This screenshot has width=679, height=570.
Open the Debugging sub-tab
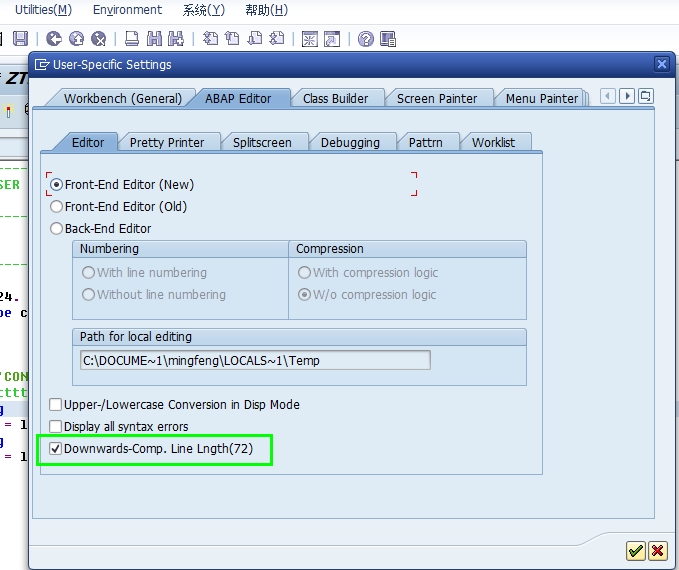point(350,142)
